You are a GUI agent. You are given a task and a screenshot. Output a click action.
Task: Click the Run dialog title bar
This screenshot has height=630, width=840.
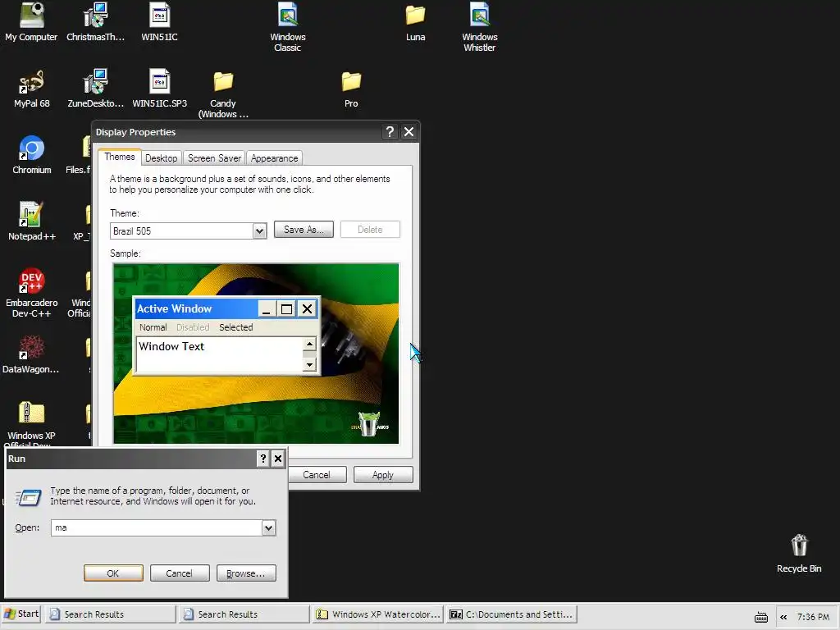[x=131, y=459]
